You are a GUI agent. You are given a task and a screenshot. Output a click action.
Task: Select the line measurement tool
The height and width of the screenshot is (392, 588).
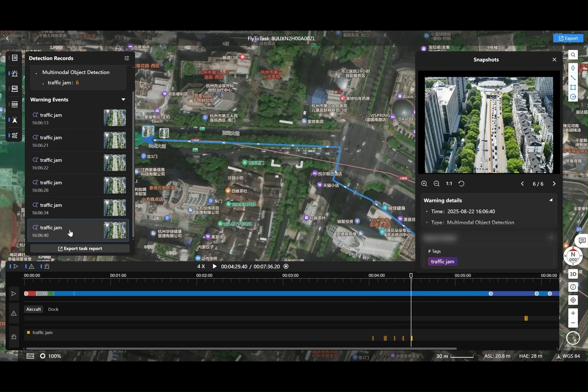(x=573, y=78)
